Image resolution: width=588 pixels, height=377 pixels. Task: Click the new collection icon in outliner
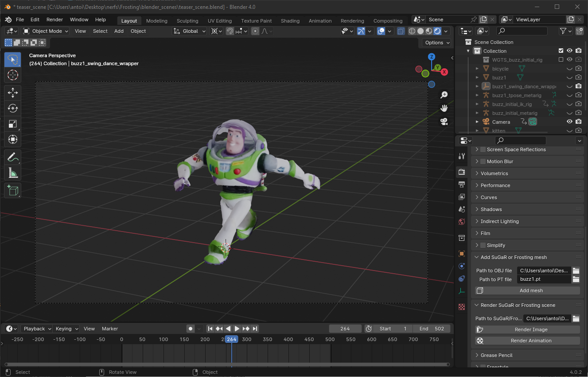click(x=580, y=31)
